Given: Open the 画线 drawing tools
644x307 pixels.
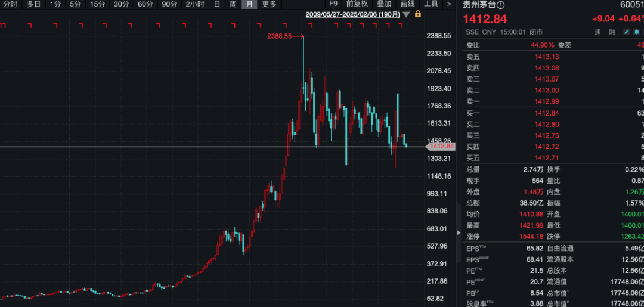Looking at the screenshot, I should [407, 4].
